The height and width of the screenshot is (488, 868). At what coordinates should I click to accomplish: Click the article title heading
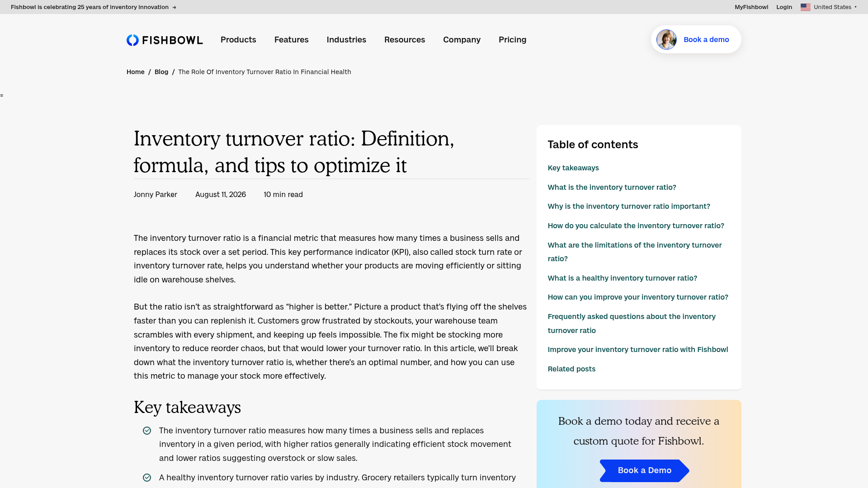click(294, 152)
